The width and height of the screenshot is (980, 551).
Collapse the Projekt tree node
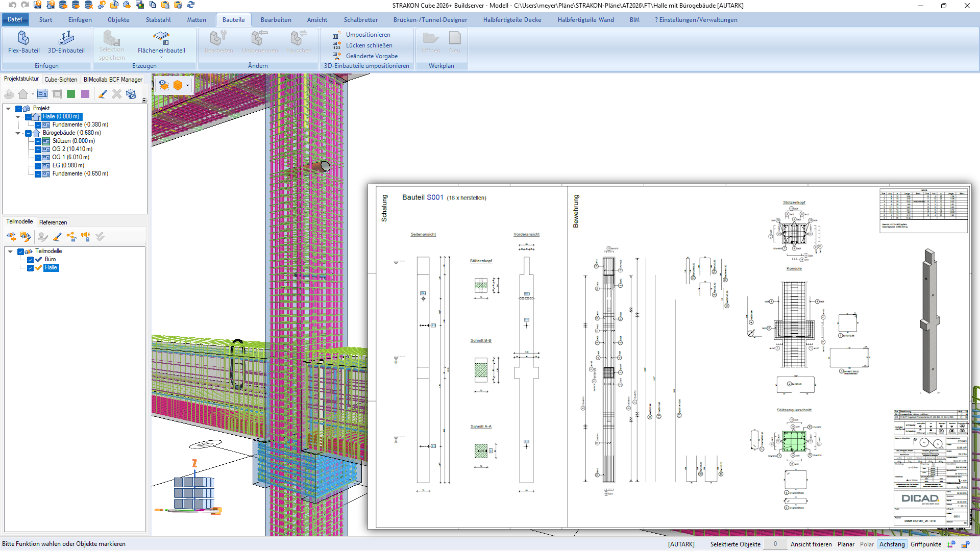pos(8,109)
